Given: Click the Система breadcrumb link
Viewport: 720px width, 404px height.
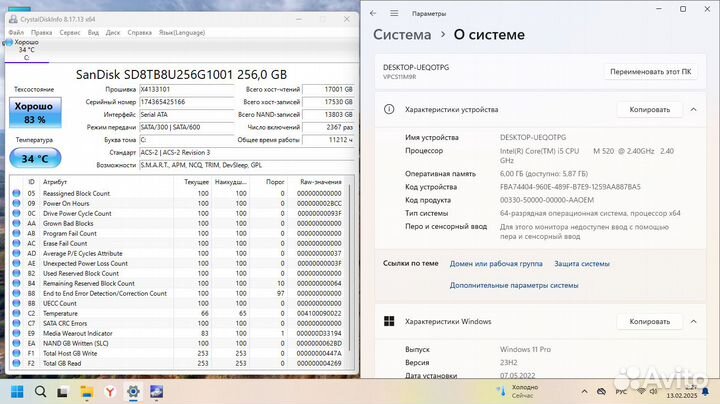Looking at the screenshot, I should point(402,34).
